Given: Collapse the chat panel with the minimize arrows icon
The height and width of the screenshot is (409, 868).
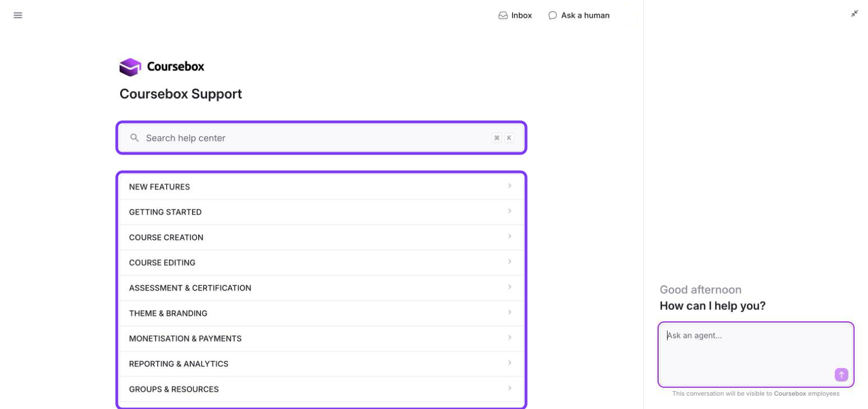Looking at the screenshot, I should tap(854, 14).
